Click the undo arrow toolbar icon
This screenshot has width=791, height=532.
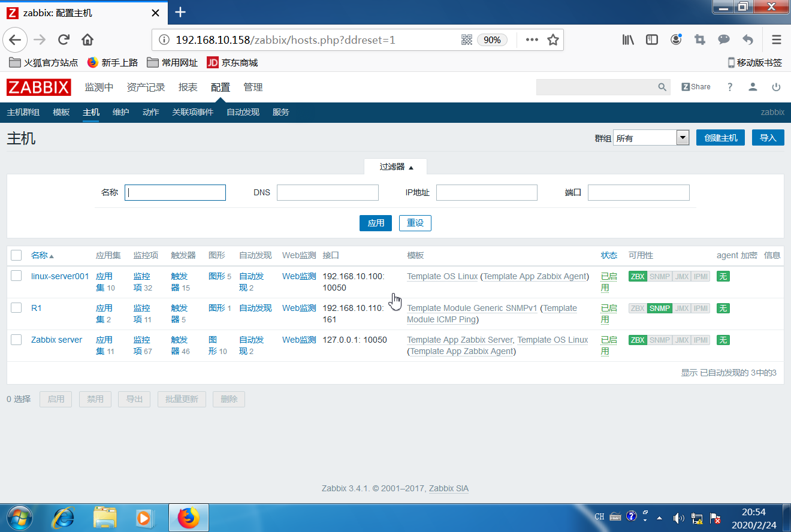748,40
